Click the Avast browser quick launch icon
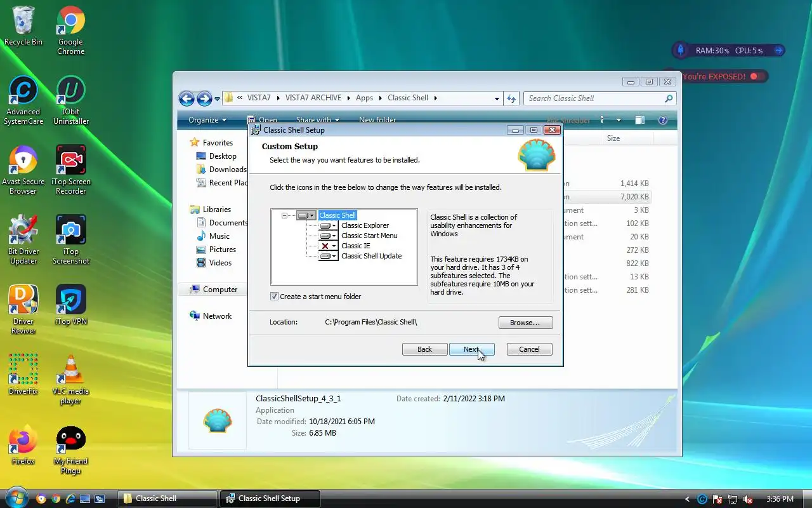The image size is (812, 508). click(41, 498)
